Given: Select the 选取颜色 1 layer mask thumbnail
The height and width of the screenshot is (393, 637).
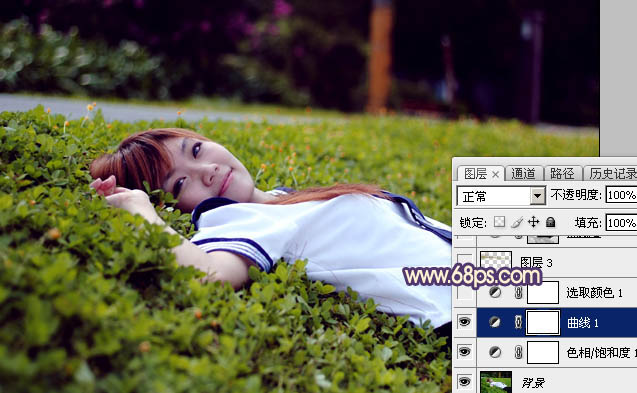Looking at the screenshot, I should point(543,293).
